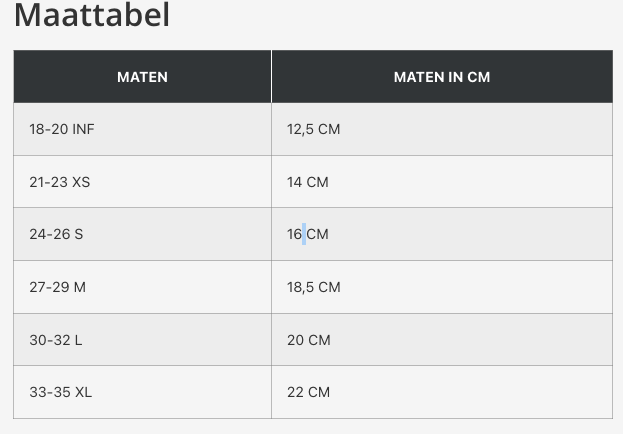Click the number range 18-20

[48, 129]
